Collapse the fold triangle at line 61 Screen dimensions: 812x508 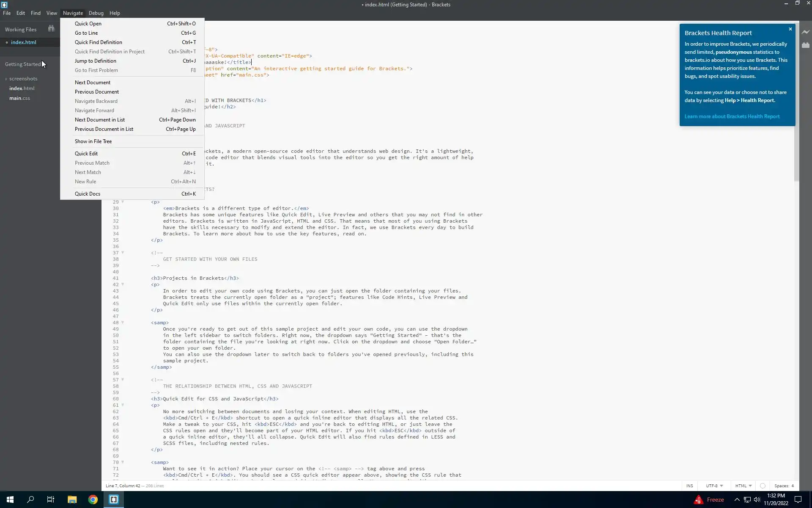123,405
